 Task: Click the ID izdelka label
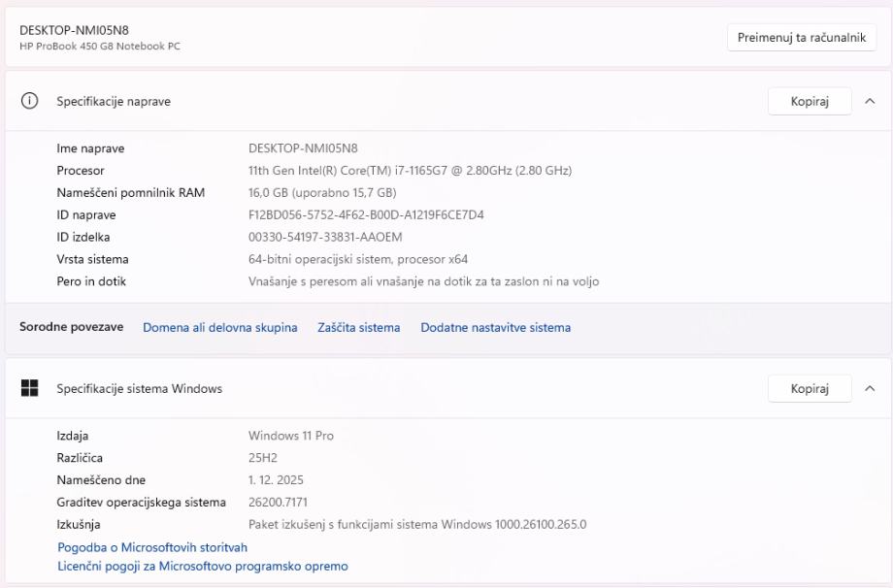[83, 238]
